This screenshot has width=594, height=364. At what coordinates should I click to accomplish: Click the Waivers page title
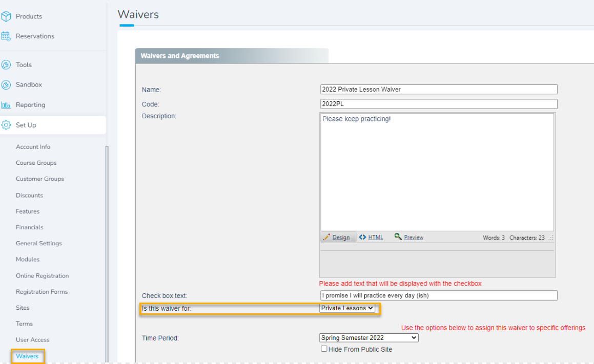138,14
